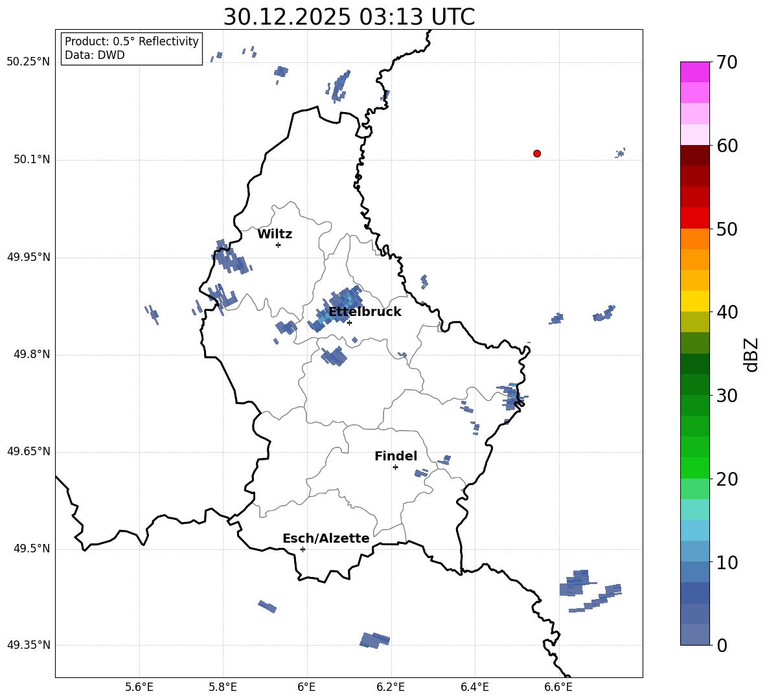This screenshot has width=767, height=700.
Task: Click colorbar tick label 70
Action: coord(727,63)
